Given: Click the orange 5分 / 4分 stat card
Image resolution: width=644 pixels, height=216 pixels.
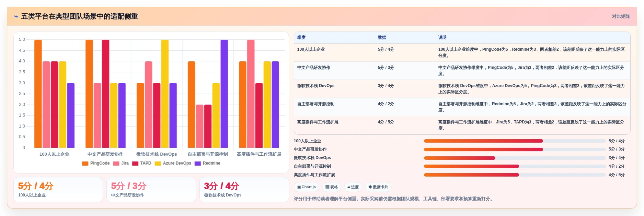Looking at the screenshot, I should click(58, 190).
